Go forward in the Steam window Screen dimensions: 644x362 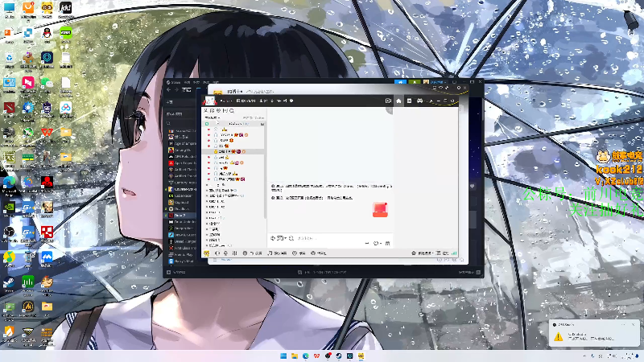click(x=176, y=89)
